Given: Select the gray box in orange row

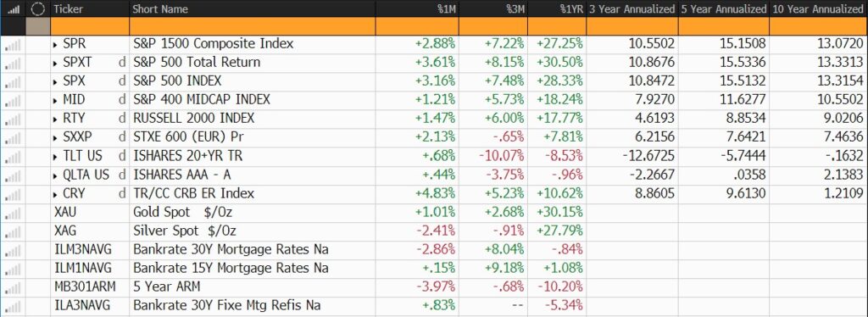Looking at the screenshot, I should pos(37,26).
